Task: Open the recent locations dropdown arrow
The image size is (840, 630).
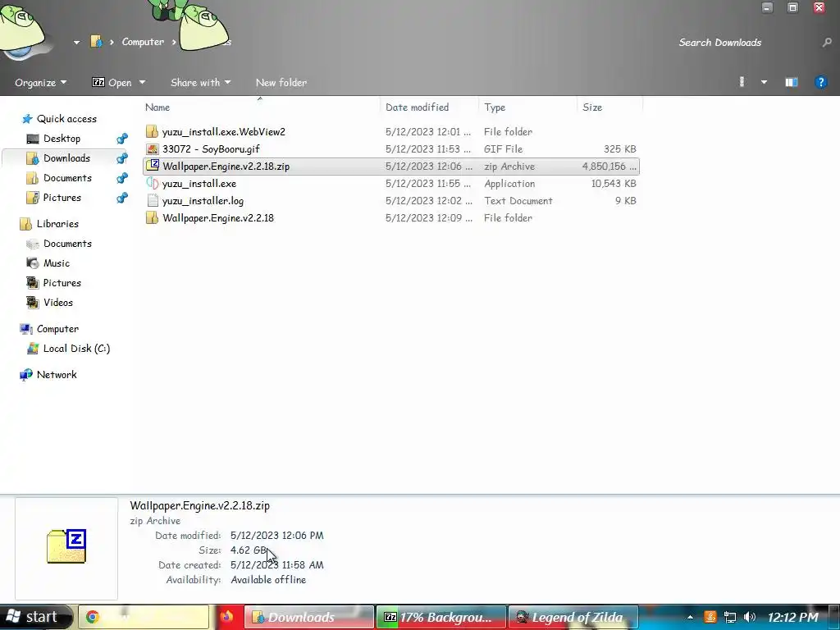Action: [x=76, y=42]
